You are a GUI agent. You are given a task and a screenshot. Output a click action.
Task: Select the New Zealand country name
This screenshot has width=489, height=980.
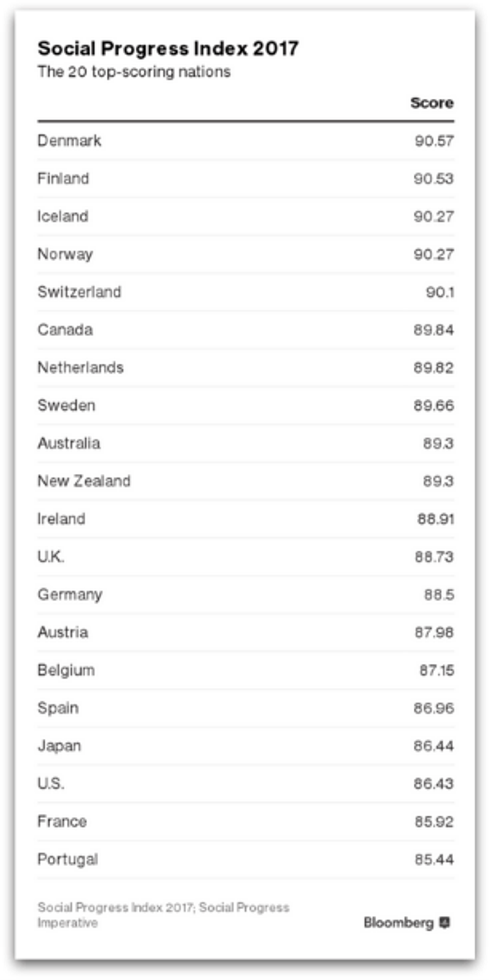tap(84, 481)
